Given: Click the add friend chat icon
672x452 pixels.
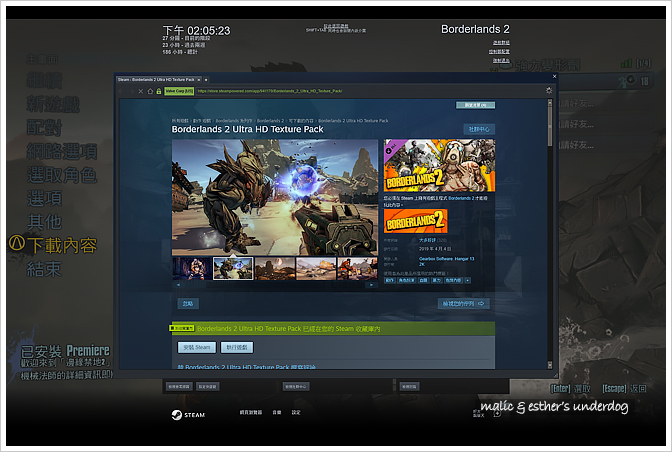Looking at the screenshot, I should (497, 414).
